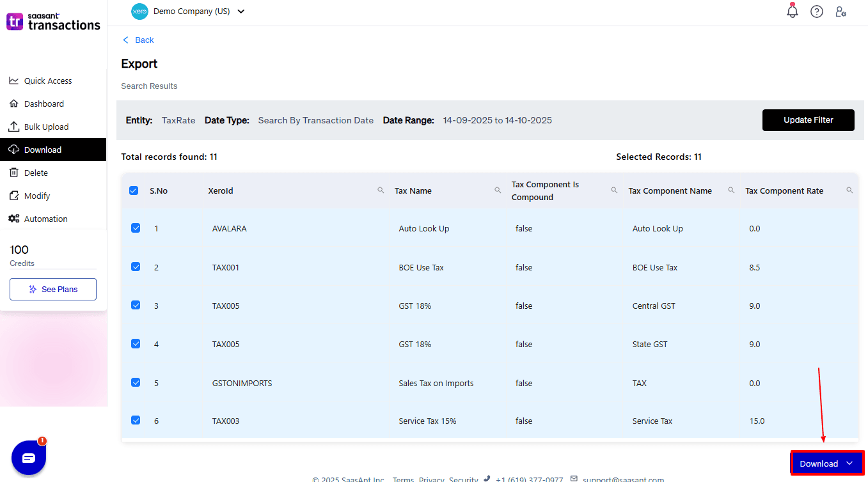This screenshot has height=482, width=868.
Task: Click search icon in Tax Component Is Compound column
Action: click(x=614, y=190)
